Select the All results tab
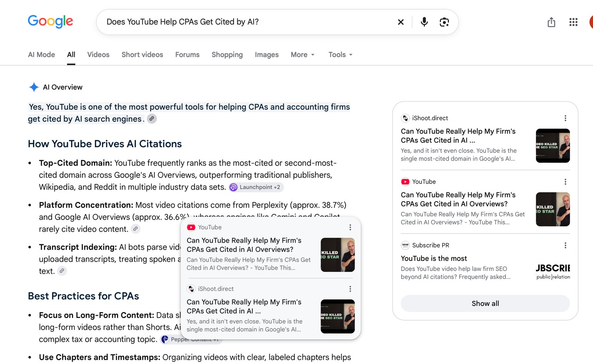This screenshot has width=593, height=364. pyautogui.click(x=71, y=55)
